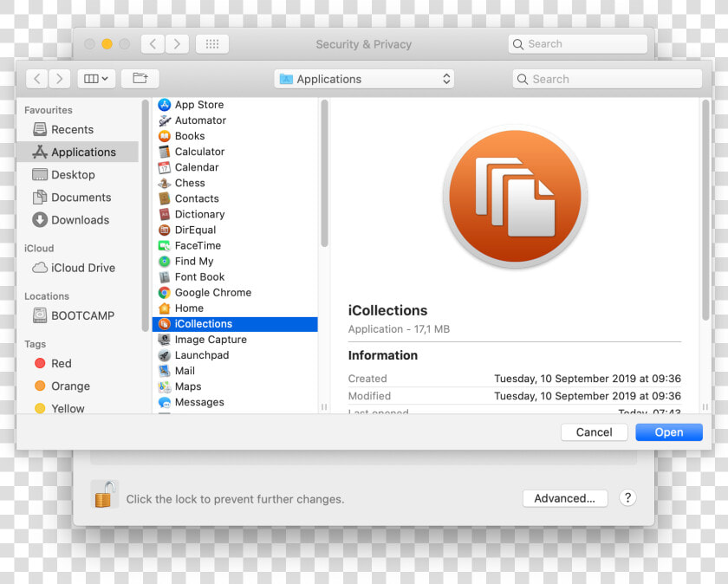
Task: Select Applications in Favourites sidebar
Action: point(77,152)
